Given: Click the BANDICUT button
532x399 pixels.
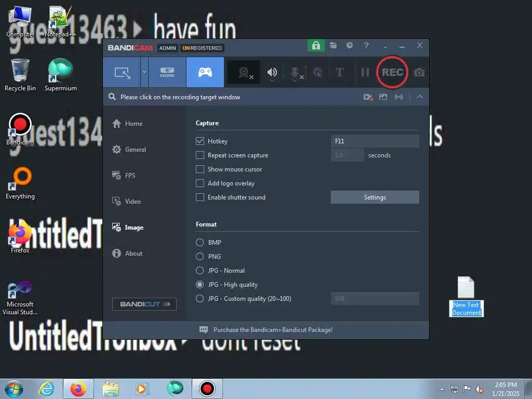Looking at the screenshot, I should [144, 304].
